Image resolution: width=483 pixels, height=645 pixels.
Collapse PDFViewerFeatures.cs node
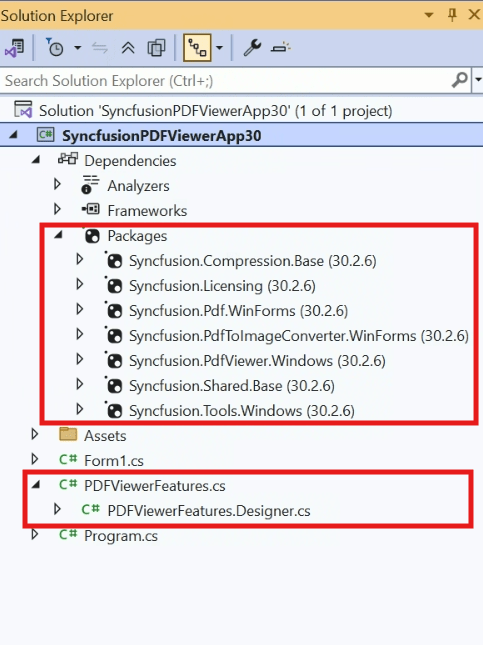click(x=36, y=485)
